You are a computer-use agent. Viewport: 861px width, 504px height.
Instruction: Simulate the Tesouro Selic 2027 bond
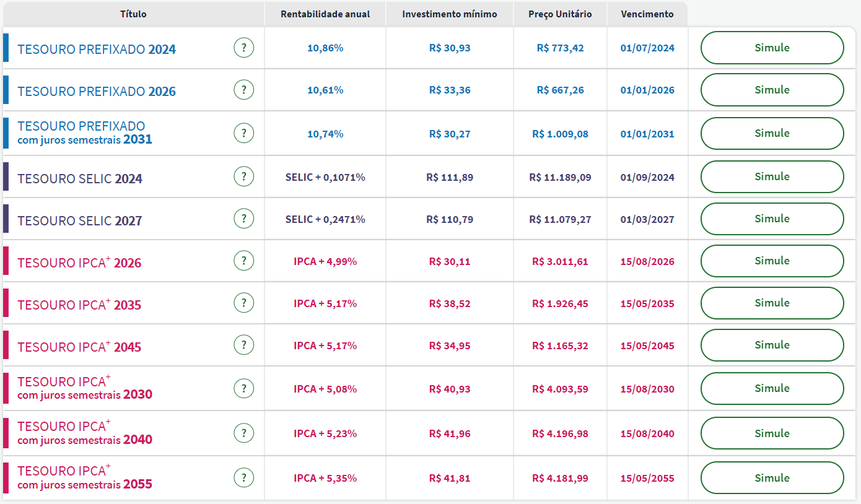pyautogui.click(x=772, y=219)
